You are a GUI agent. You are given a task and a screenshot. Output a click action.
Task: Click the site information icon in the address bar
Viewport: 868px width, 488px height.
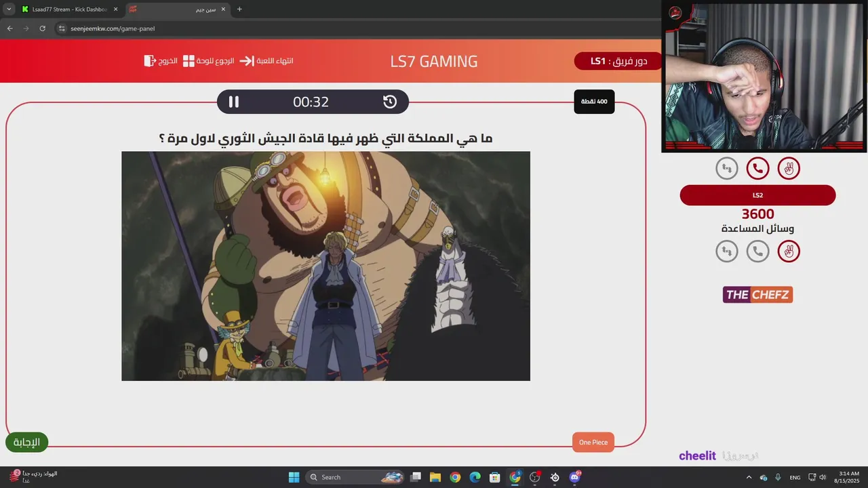tap(62, 28)
